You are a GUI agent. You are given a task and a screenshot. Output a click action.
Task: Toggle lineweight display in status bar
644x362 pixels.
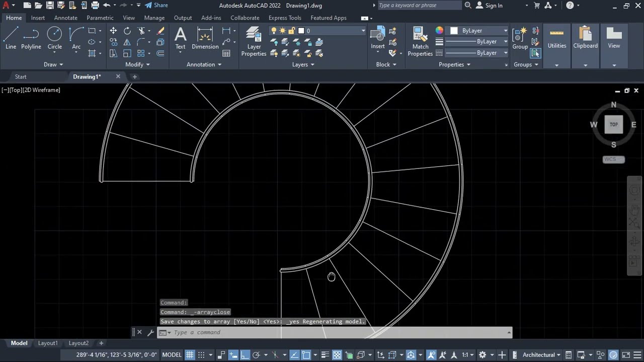(x=326, y=355)
